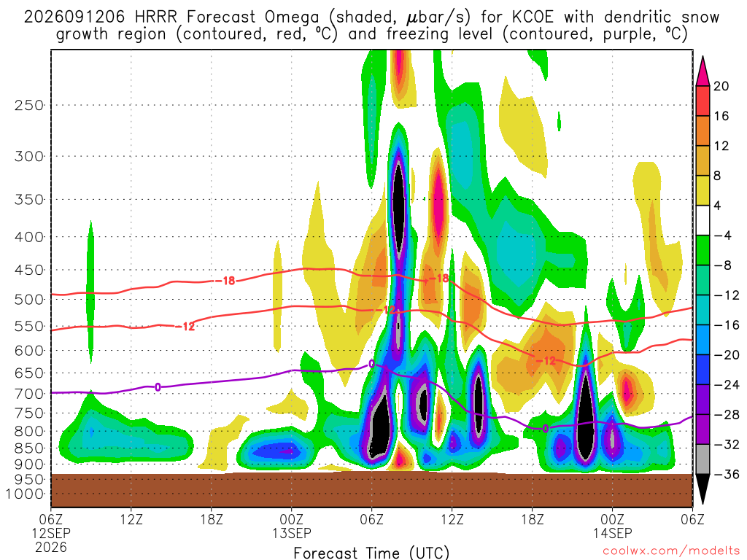Click the 250 pressure level label
The width and height of the screenshot is (747, 560).
click(x=29, y=105)
